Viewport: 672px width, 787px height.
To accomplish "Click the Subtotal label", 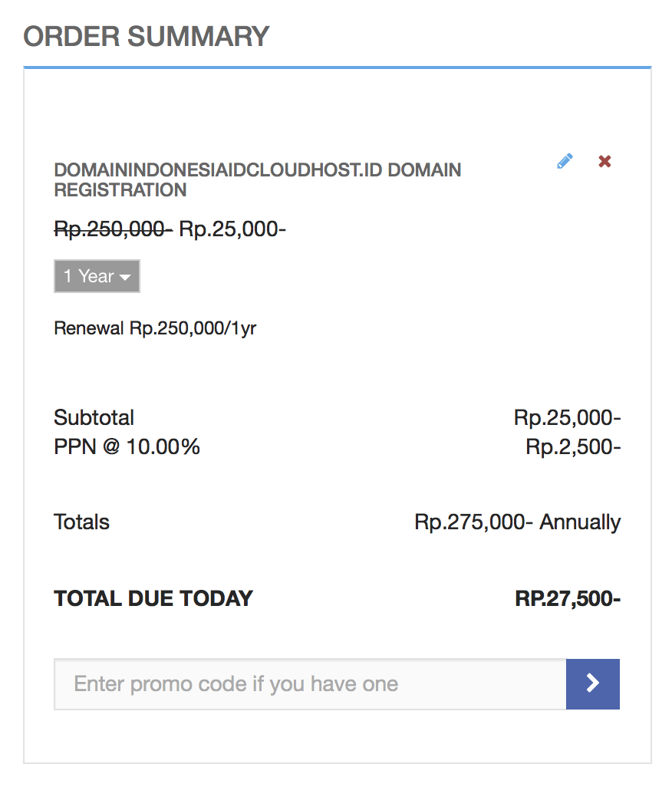I will (x=94, y=418).
